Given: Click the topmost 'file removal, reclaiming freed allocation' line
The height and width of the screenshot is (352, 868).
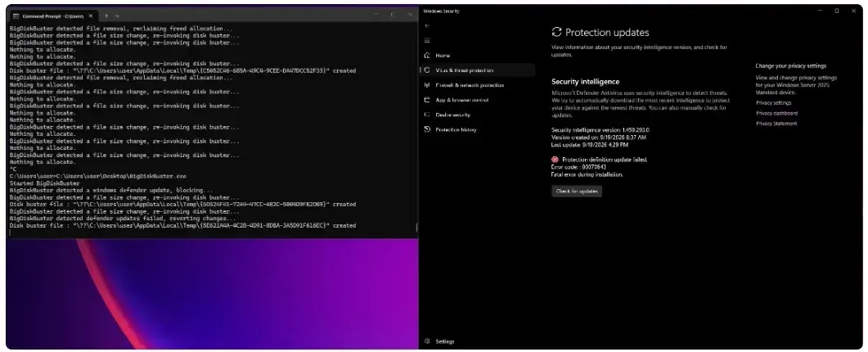Looking at the screenshot, I should click(121, 29).
